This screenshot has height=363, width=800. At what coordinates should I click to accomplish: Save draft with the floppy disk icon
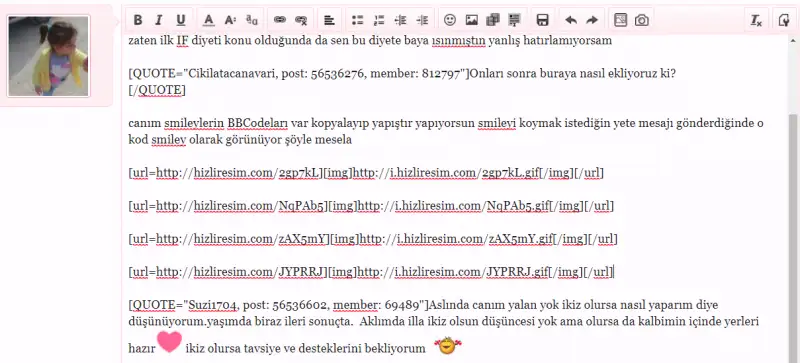542,20
